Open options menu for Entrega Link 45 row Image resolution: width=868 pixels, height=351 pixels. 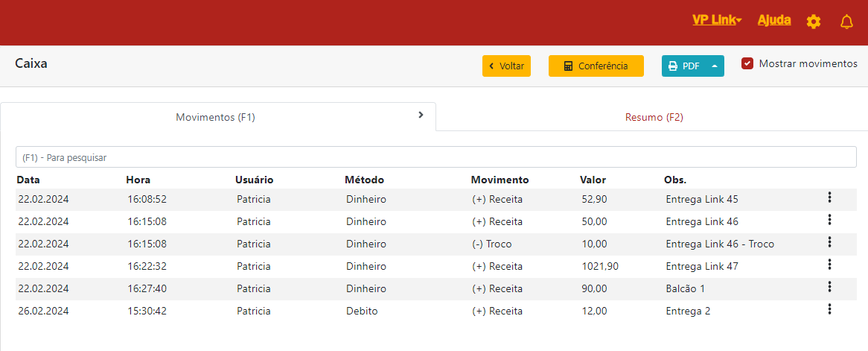(829, 197)
